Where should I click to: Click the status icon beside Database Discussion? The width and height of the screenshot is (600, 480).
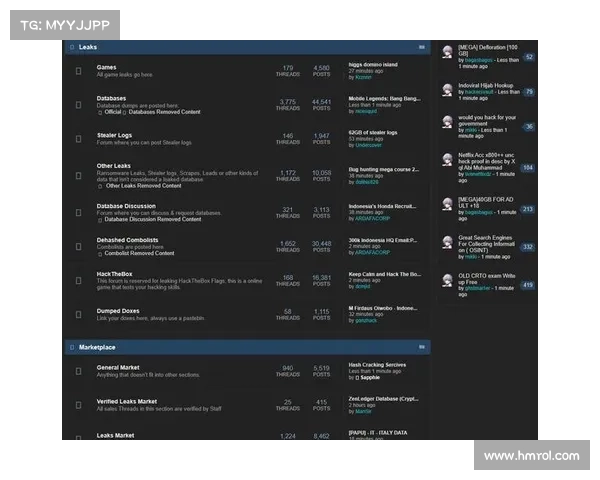pyautogui.click(x=78, y=212)
